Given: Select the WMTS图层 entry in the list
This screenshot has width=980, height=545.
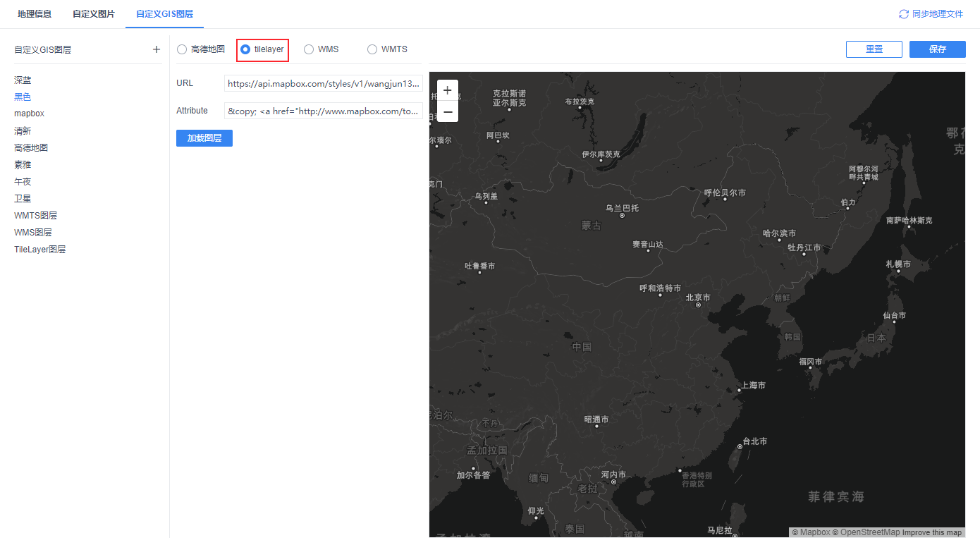Looking at the screenshot, I should [x=35, y=216].
